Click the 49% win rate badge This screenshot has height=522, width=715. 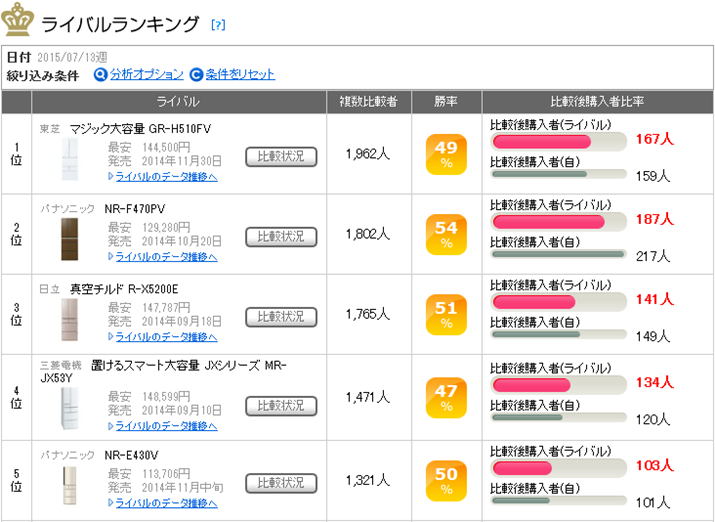click(x=446, y=155)
